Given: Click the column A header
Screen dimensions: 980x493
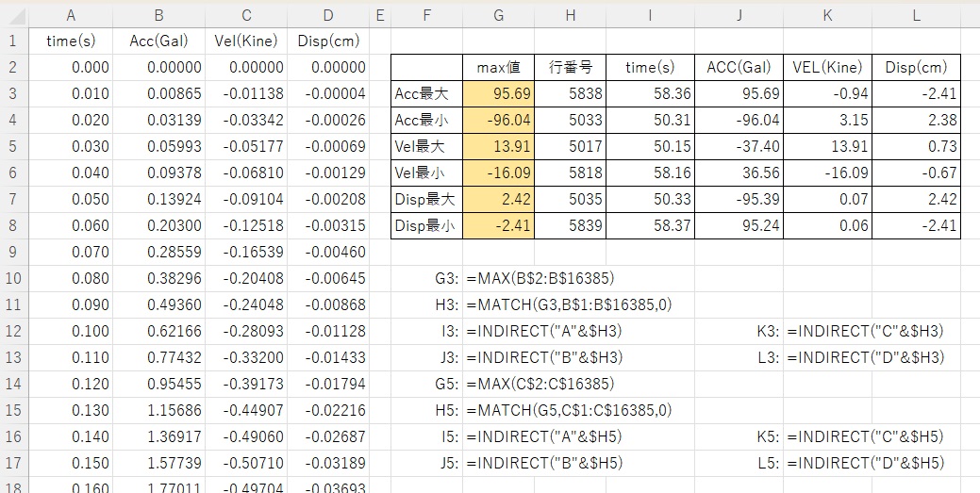Looking at the screenshot, I should point(72,14).
